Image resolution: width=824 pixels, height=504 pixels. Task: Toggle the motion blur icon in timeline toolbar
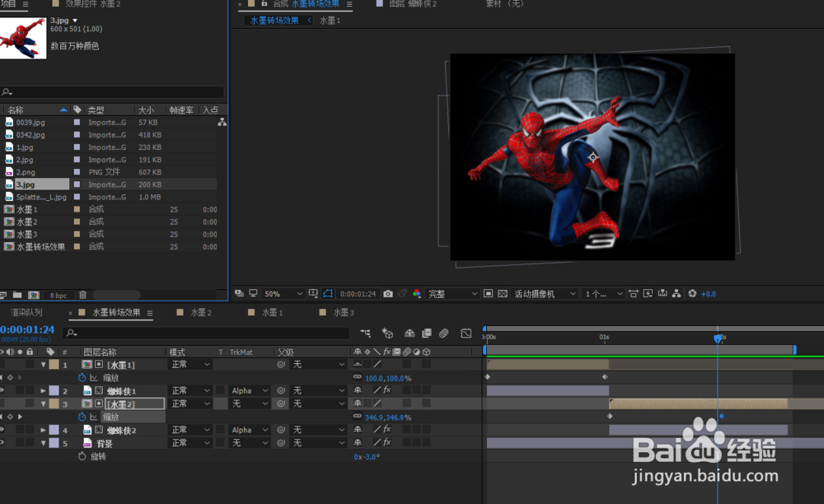pos(444,333)
